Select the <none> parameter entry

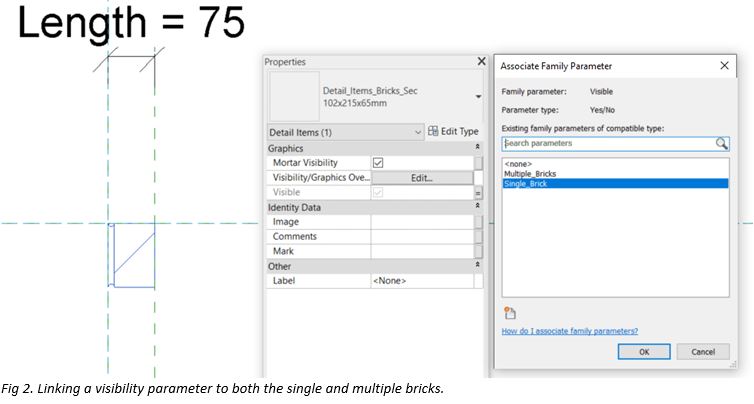point(518,164)
